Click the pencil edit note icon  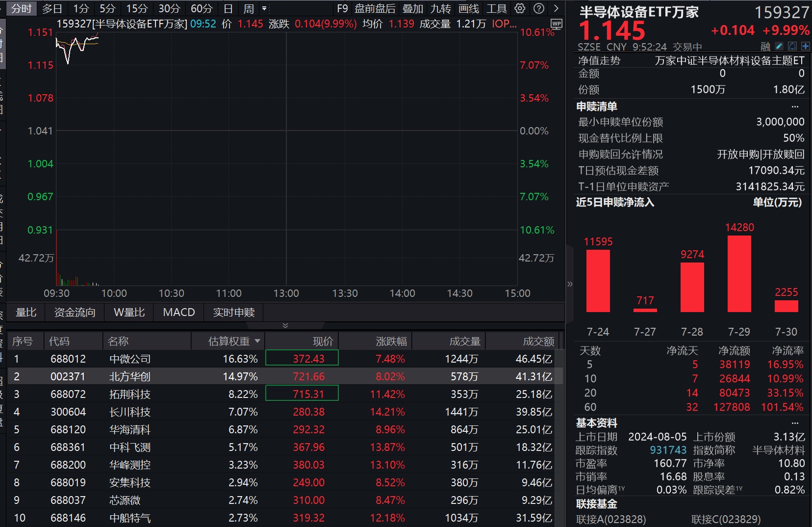point(779,47)
